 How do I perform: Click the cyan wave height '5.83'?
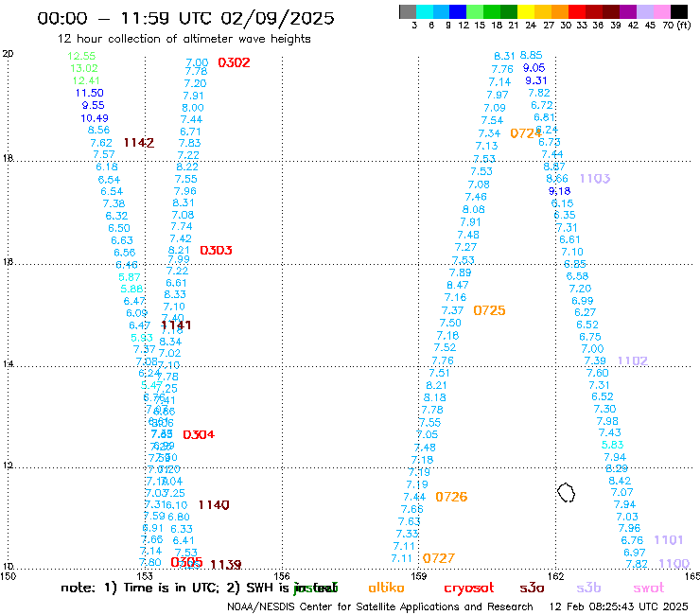[x=613, y=445]
